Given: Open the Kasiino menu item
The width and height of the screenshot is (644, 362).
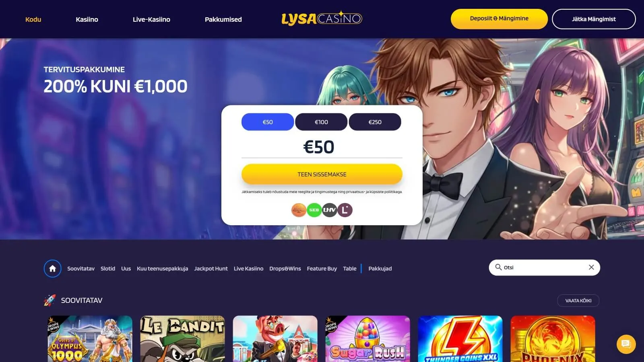Looking at the screenshot, I should point(87,19).
